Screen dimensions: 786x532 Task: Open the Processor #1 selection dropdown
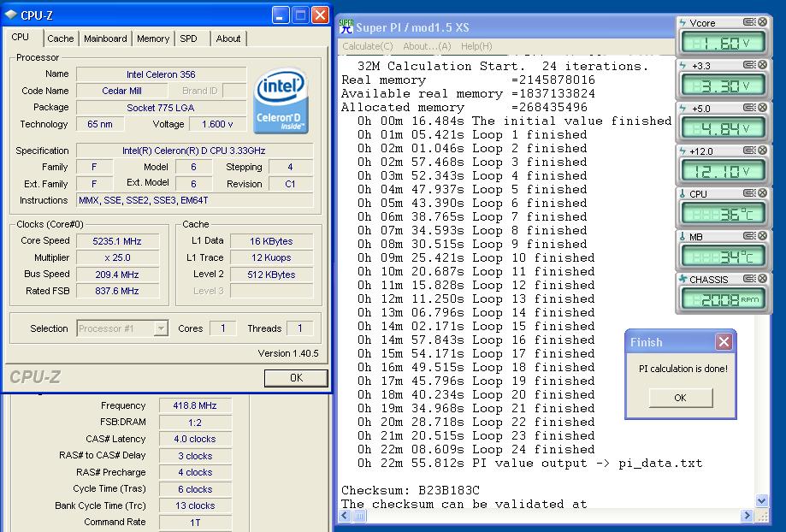click(x=161, y=328)
